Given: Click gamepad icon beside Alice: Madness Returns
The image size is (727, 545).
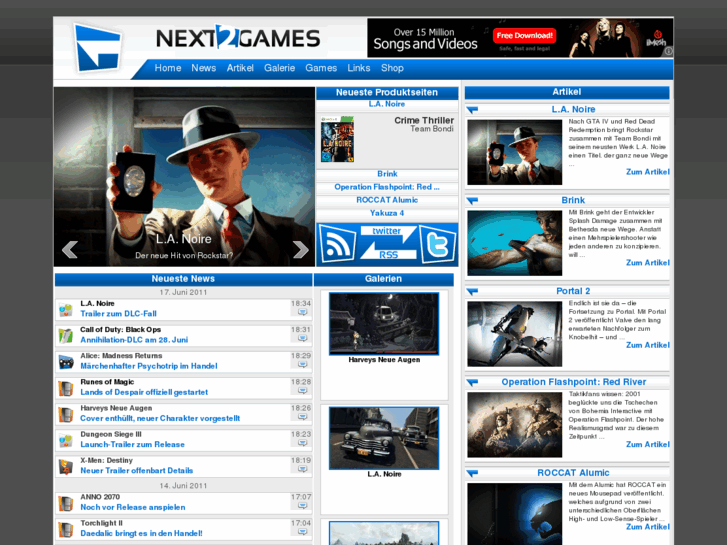Looking at the screenshot, I should pyautogui.click(x=66, y=362).
